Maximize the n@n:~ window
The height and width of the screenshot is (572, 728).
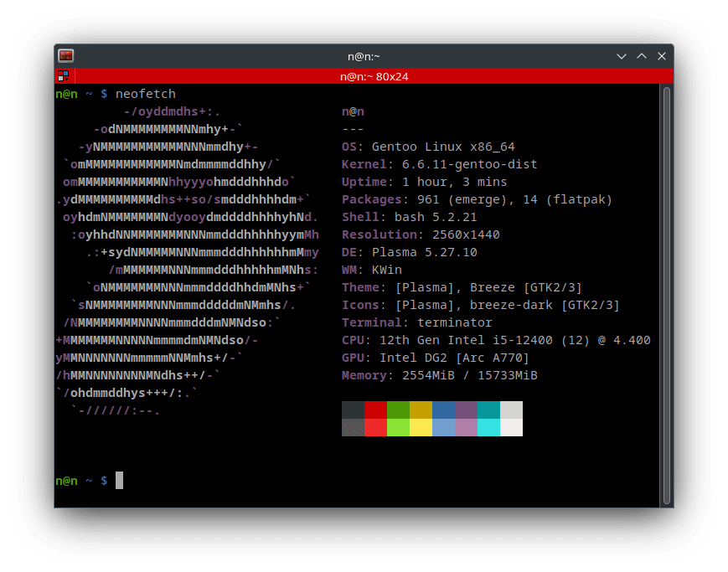pos(642,56)
